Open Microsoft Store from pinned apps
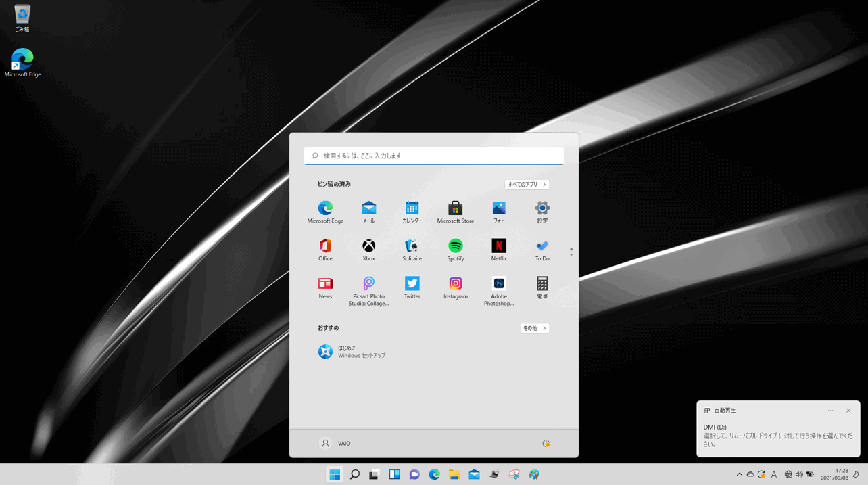 (455, 212)
